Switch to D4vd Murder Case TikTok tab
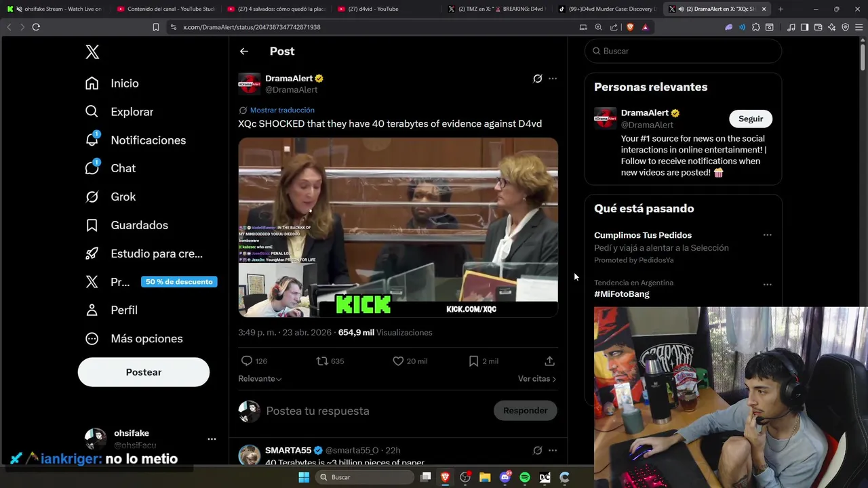 point(608,9)
